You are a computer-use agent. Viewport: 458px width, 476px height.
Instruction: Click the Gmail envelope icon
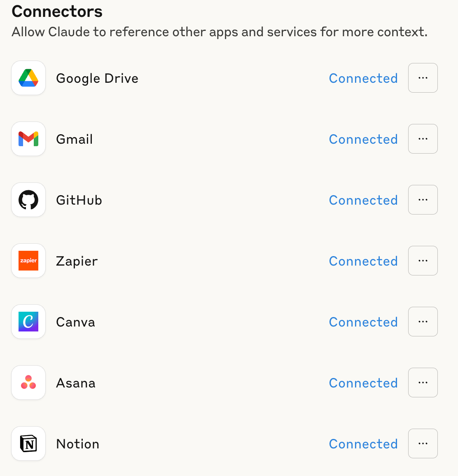pos(28,139)
